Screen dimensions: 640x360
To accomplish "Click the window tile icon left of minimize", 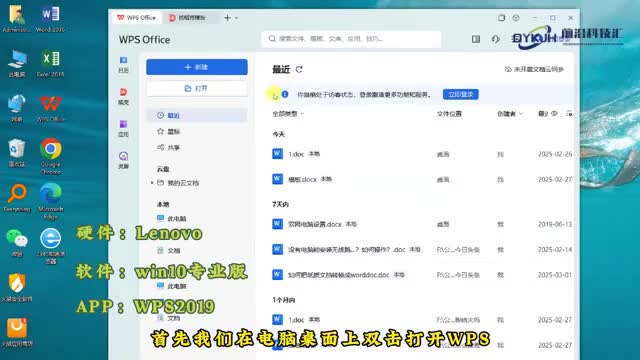I will pyautogui.click(x=502, y=18).
